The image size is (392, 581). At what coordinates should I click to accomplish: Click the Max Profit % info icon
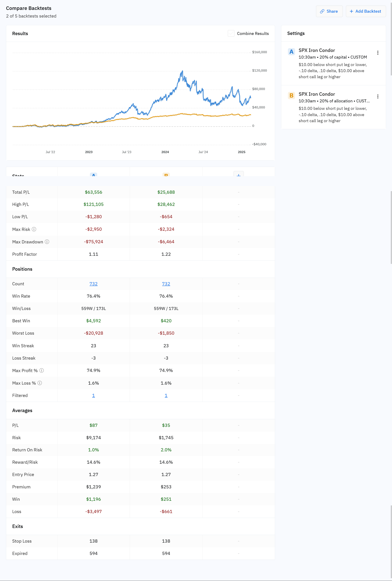pos(42,371)
